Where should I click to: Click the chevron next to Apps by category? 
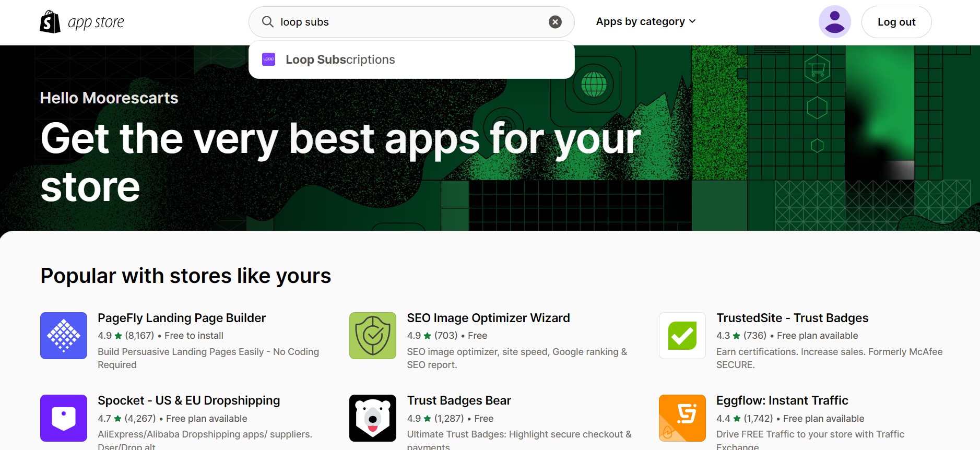pos(692,21)
